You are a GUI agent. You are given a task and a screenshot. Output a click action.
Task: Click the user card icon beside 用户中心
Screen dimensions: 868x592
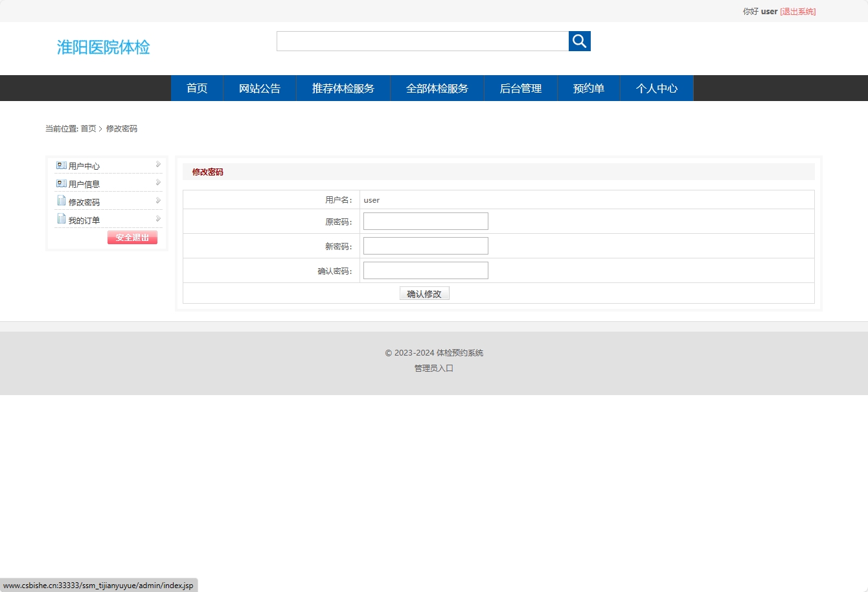point(62,165)
